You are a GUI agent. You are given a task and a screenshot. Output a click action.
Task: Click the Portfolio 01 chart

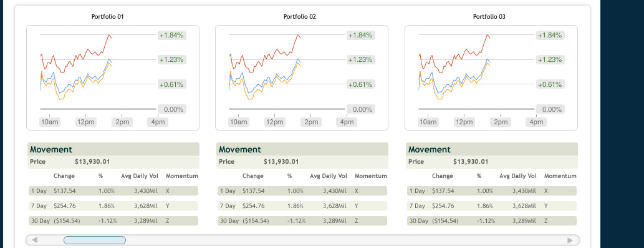point(113,77)
